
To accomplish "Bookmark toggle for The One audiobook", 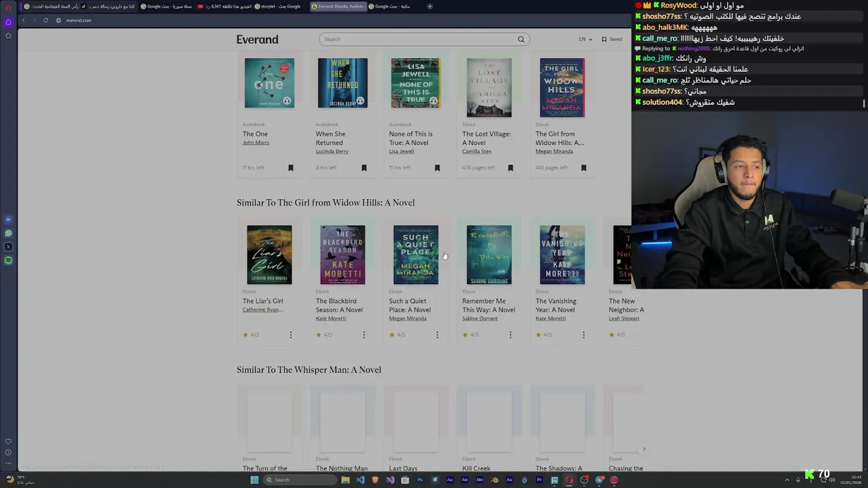I will click(x=291, y=168).
